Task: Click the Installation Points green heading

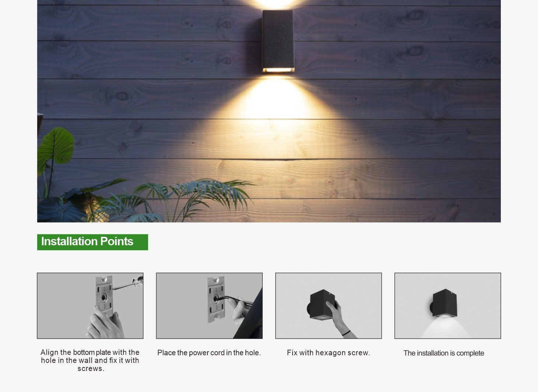Action: [x=92, y=242]
